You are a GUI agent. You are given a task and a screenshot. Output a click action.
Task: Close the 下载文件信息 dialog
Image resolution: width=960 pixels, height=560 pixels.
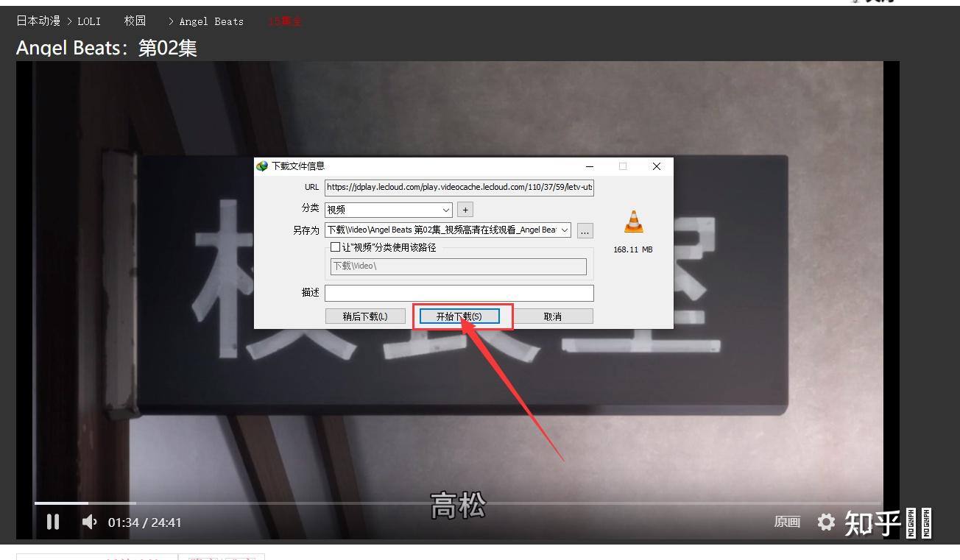[657, 166]
